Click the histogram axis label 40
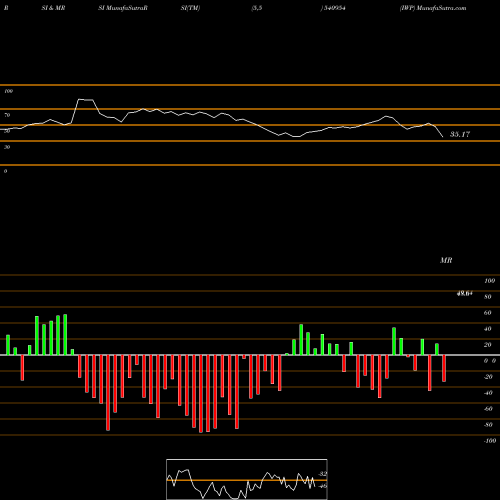 point(487,329)
